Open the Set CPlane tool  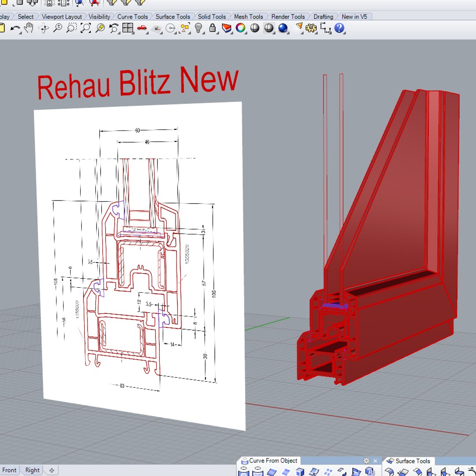coord(157,29)
